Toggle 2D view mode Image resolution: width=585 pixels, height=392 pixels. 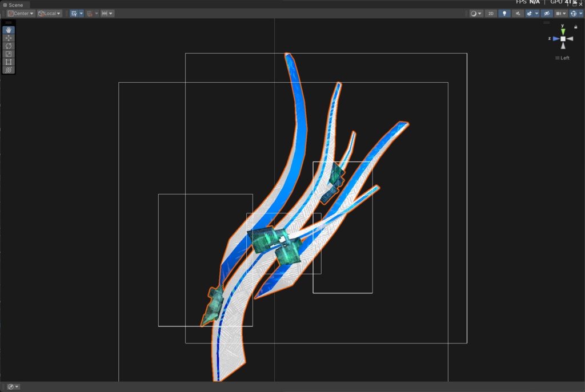pos(491,14)
